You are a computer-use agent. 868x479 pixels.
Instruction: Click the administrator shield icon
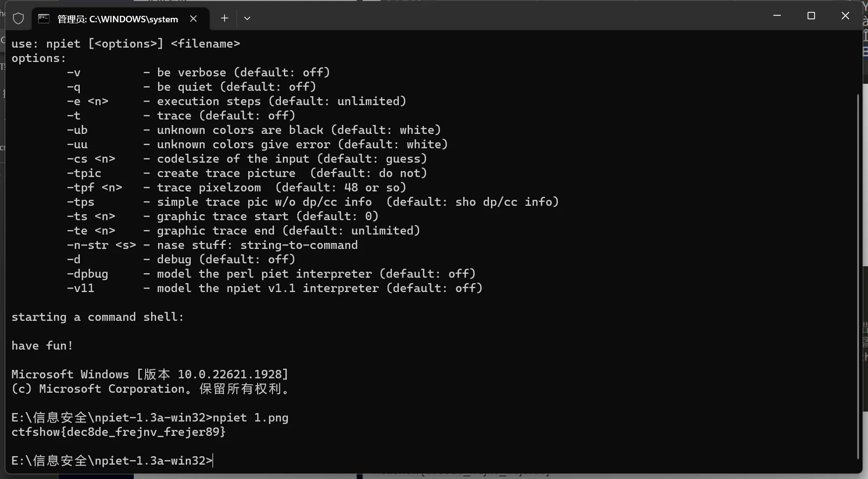click(x=18, y=19)
